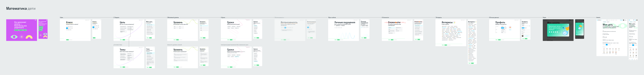Image resolution: width=644 pixels, height=75 pixels.
Task: Click the yellow arch in purple desktop frame
Action: pyautogui.click(x=29, y=37)
